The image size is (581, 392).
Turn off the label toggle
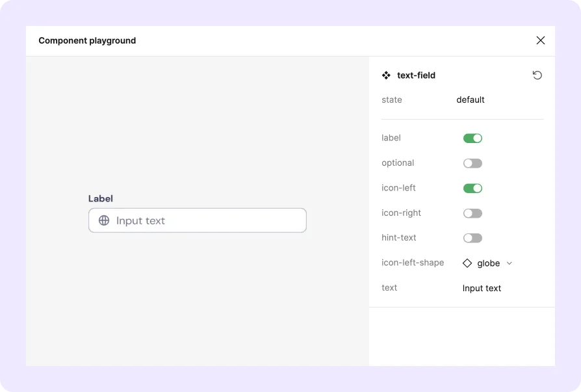tap(472, 138)
